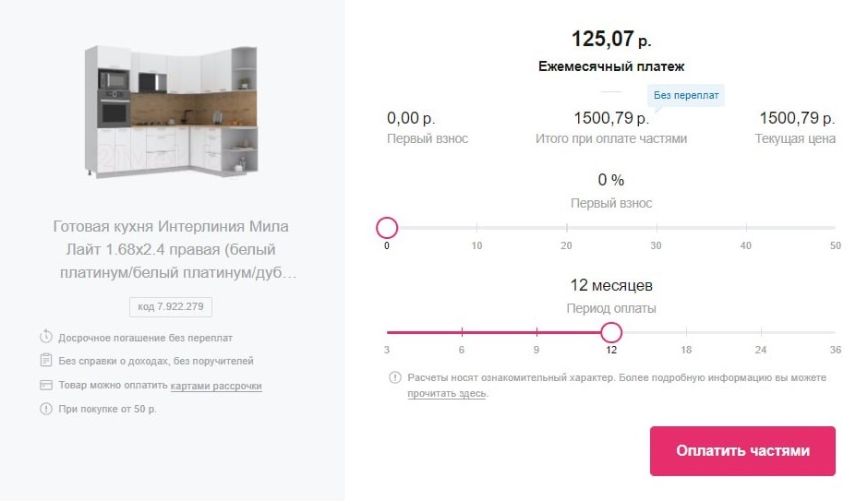The width and height of the screenshot is (868, 501).
Task: Click the info icon beside calculations disclaimer
Action: 394,377
